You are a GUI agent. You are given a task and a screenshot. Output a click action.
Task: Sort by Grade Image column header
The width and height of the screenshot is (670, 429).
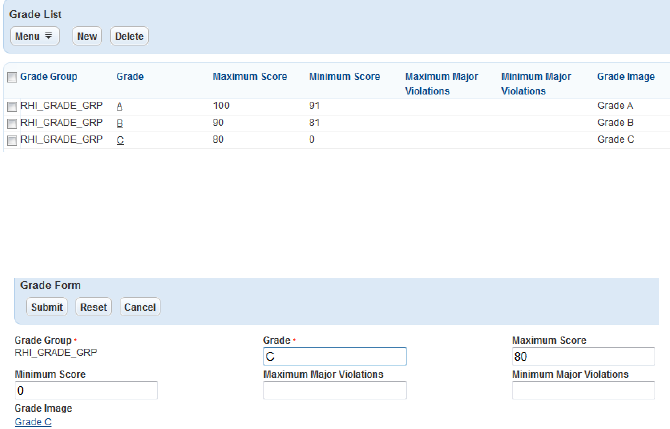(x=626, y=76)
